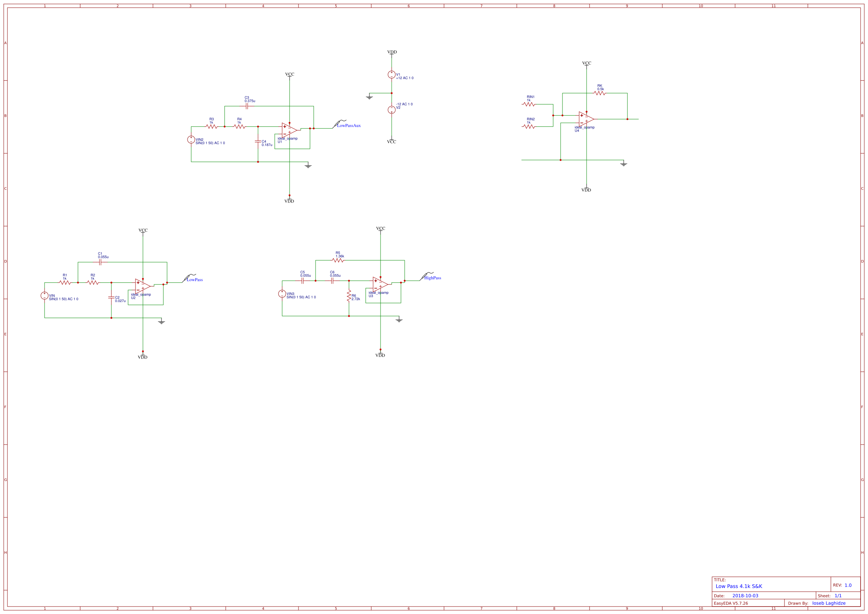This screenshot has height=614, width=868.
Task: Click the LowPass probe label
Action: click(x=195, y=280)
